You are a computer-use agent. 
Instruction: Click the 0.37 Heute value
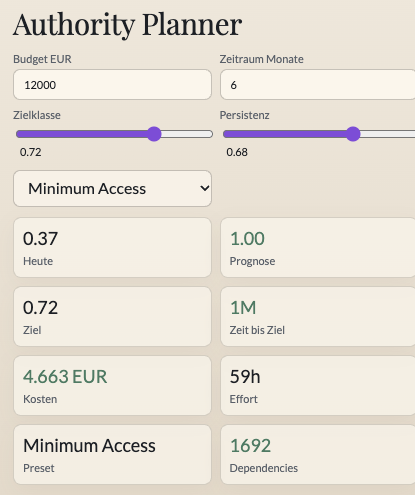(x=40, y=239)
